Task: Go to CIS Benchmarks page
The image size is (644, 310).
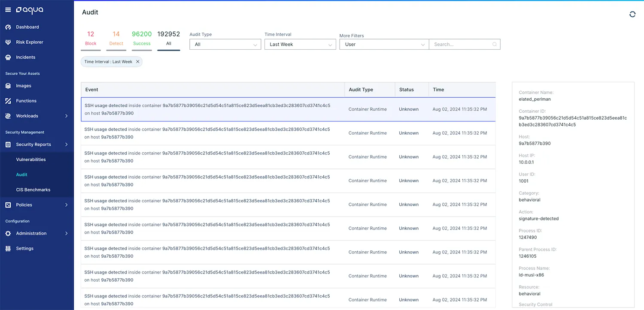Action: click(33, 190)
